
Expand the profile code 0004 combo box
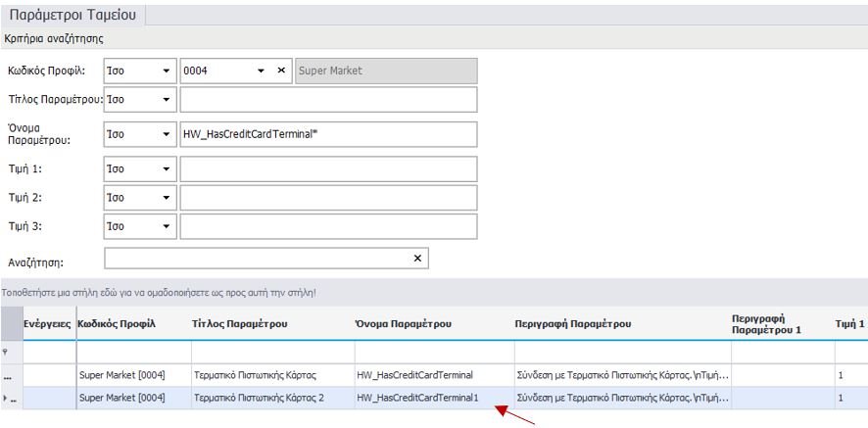pyautogui.click(x=261, y=71)
